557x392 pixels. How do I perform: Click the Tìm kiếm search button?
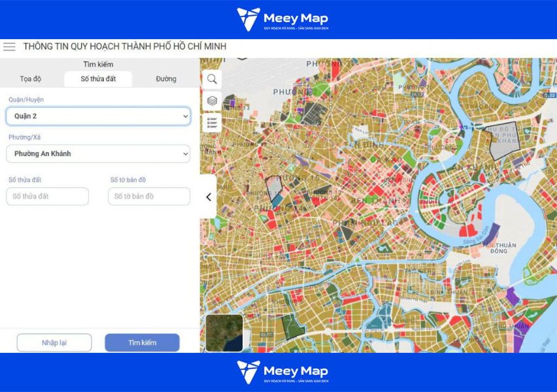point(142,342)
